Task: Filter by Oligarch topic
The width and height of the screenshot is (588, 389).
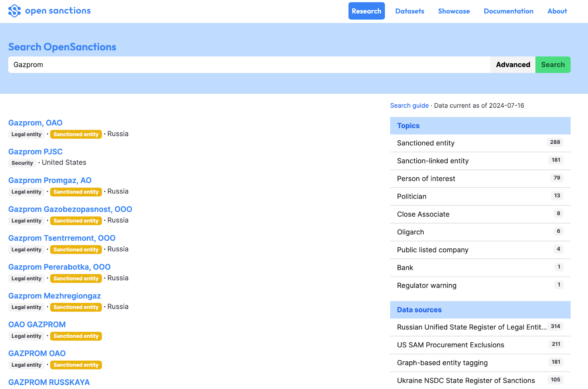Action: pos(480,232)
